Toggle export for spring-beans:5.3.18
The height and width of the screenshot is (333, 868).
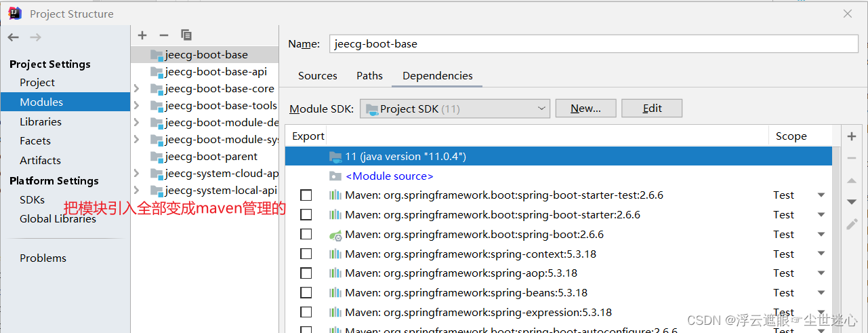tap(306, 293)
